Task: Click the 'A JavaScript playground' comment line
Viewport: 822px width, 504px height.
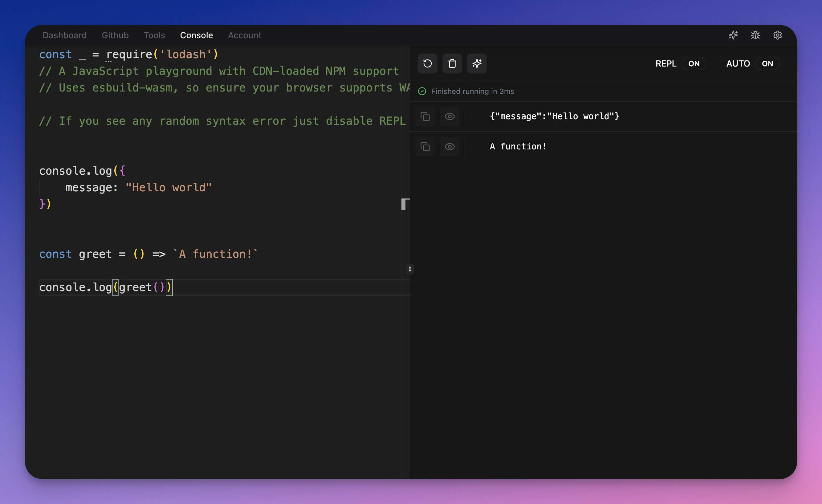Action: [x=219, y=71]
